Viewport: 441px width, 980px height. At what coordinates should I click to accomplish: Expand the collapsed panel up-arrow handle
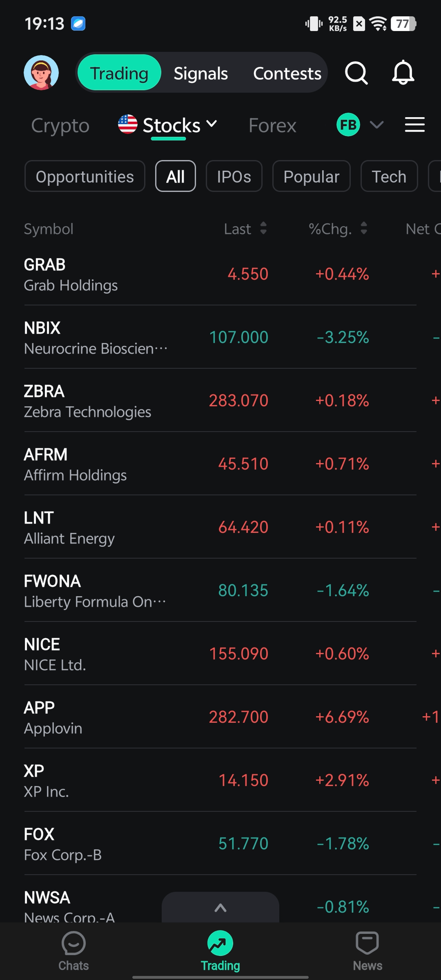tap(220, 908)
